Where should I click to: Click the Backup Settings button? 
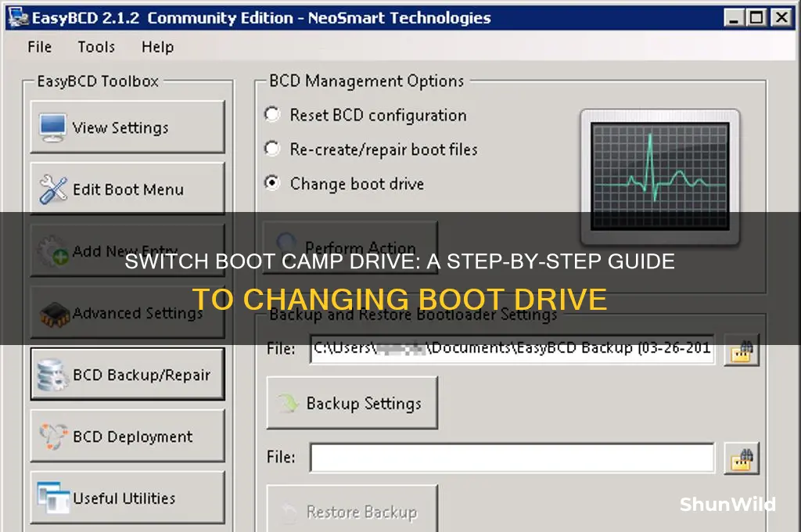coord(352,403)
